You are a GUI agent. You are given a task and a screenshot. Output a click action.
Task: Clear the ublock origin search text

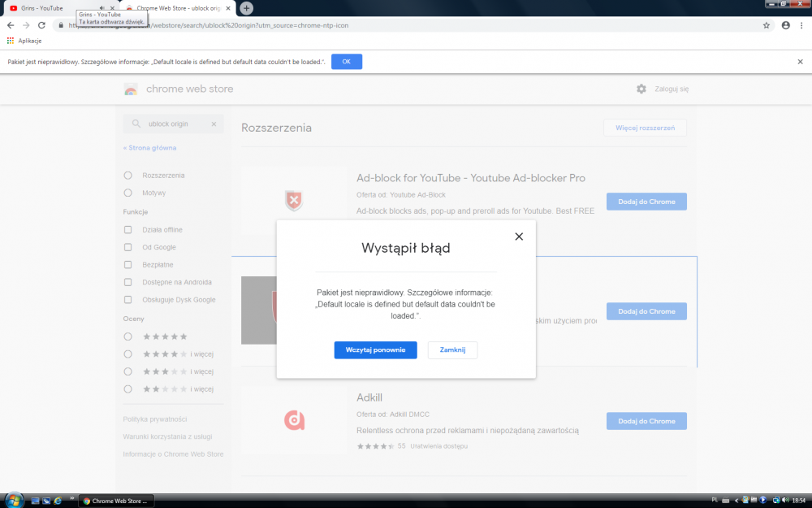pos(214,124)
